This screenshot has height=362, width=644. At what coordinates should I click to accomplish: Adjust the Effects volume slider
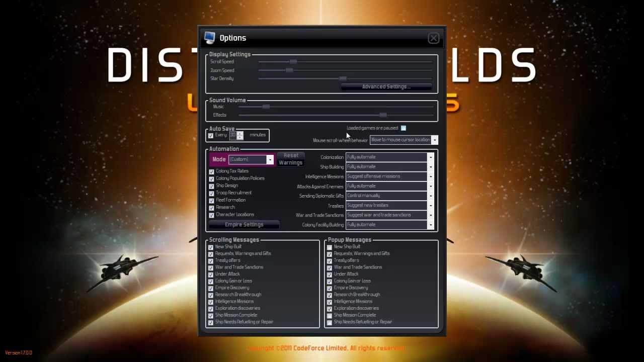[383, 115]
